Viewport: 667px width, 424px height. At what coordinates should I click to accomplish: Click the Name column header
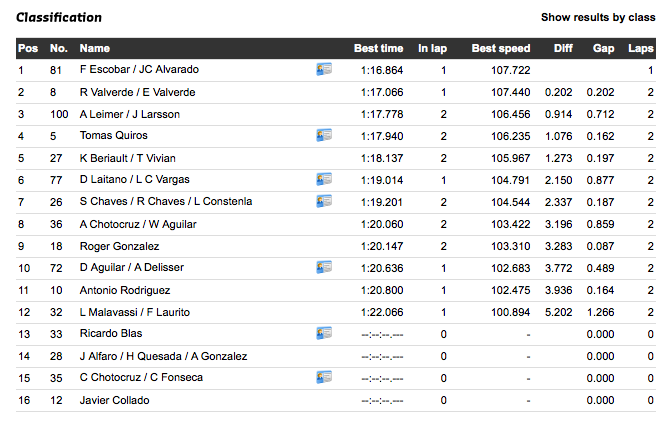pos(95,48)
